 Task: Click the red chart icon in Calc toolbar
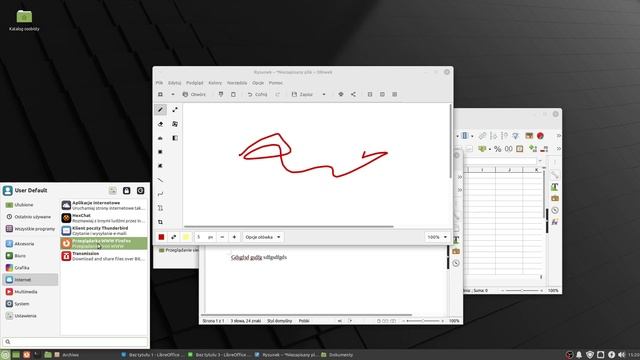click(540, 136)
